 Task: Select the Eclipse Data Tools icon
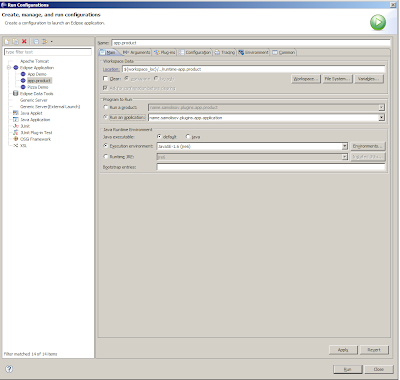point(15,94)
